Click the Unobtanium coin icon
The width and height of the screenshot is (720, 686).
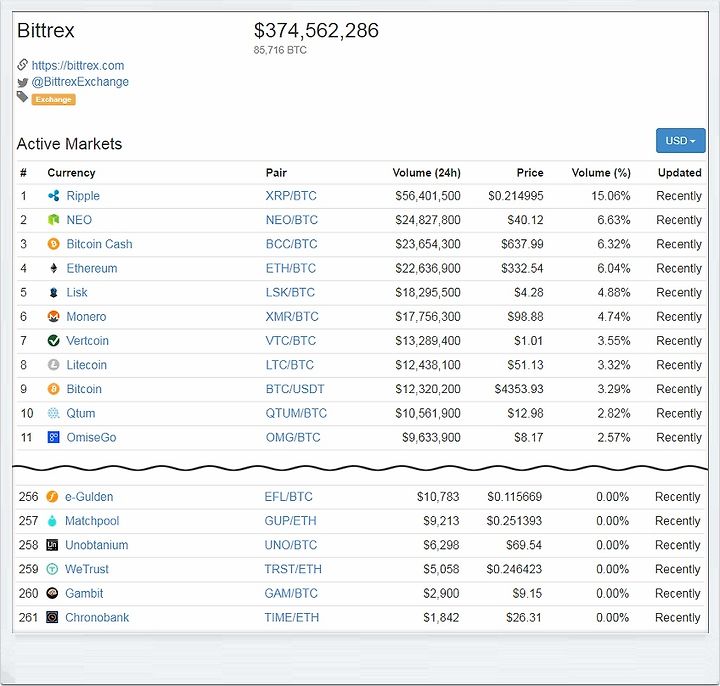click(52, 545)
